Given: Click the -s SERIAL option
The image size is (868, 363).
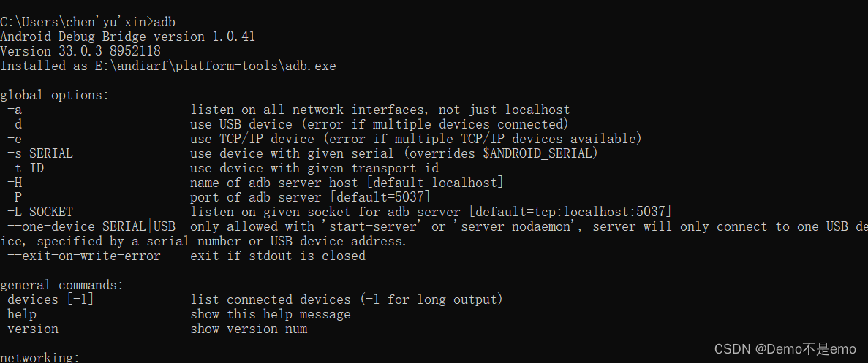Looking at the screenshot, I should pyautogui.click(x=40, y=153).
